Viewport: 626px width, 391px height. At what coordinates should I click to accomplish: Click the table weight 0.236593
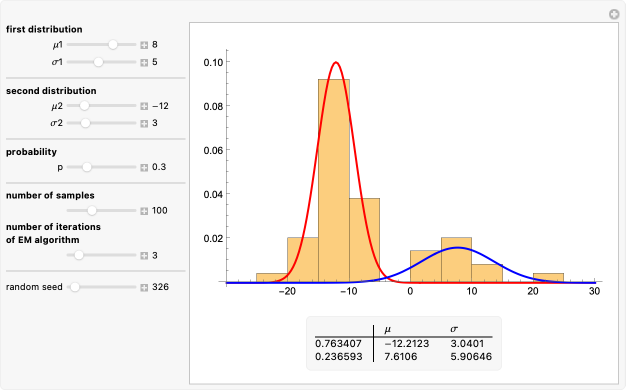coord(339,356)
